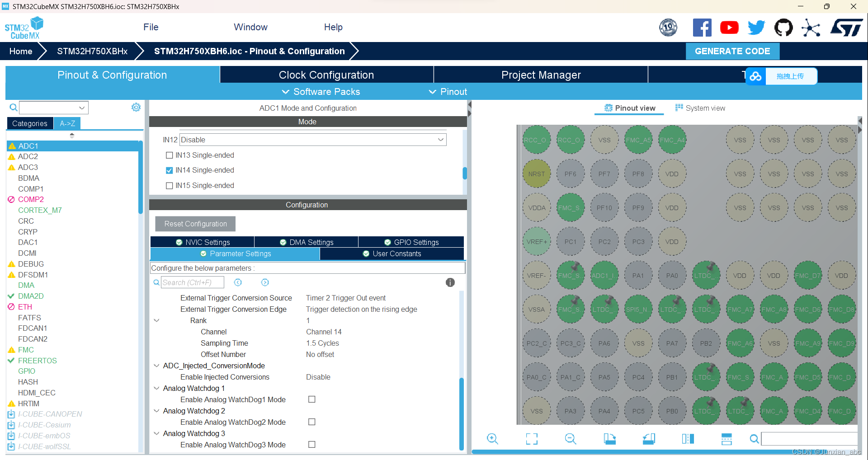Click the ST logo icon
868x460 pixels.
(846, 28)
